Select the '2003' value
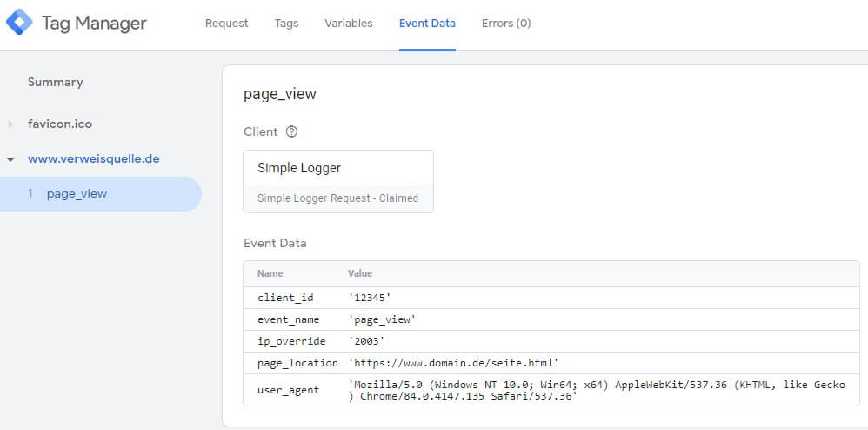Screen dimensions: 868x430 click(366, 341)
